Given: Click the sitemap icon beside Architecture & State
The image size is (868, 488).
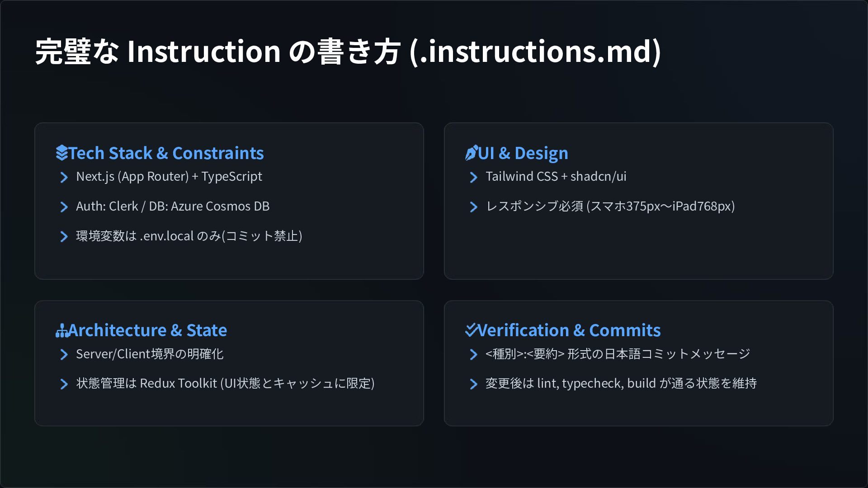Looking at the screenshot, I should point(62,331).
